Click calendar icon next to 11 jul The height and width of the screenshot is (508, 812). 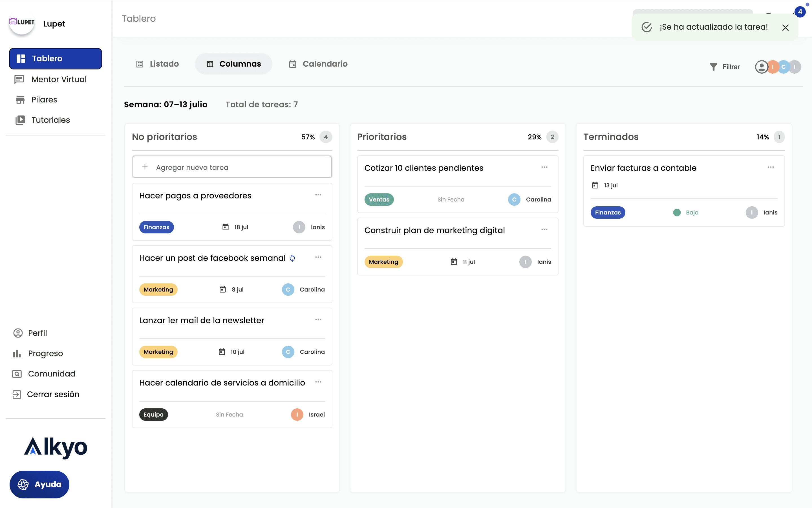(x=454, y=262)
